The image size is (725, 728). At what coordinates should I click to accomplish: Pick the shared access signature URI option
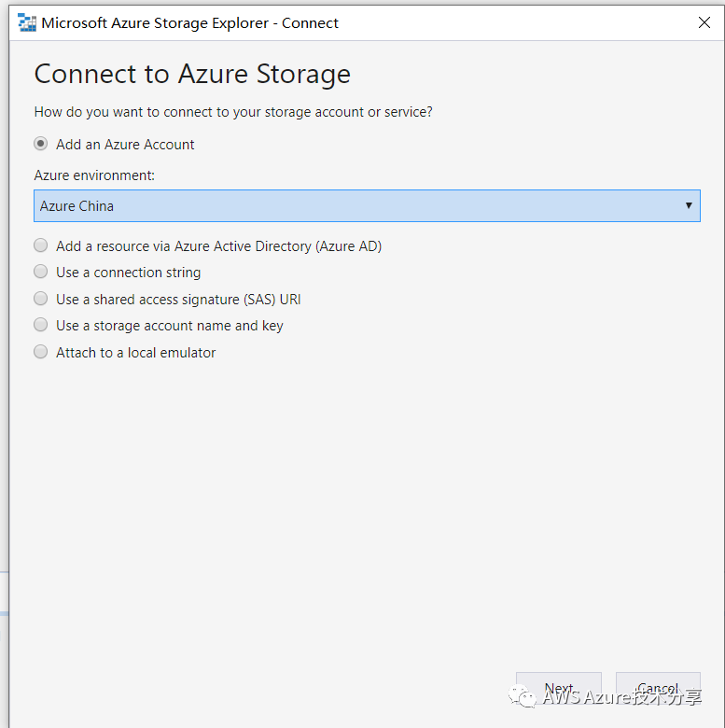[x=40, y=299]
